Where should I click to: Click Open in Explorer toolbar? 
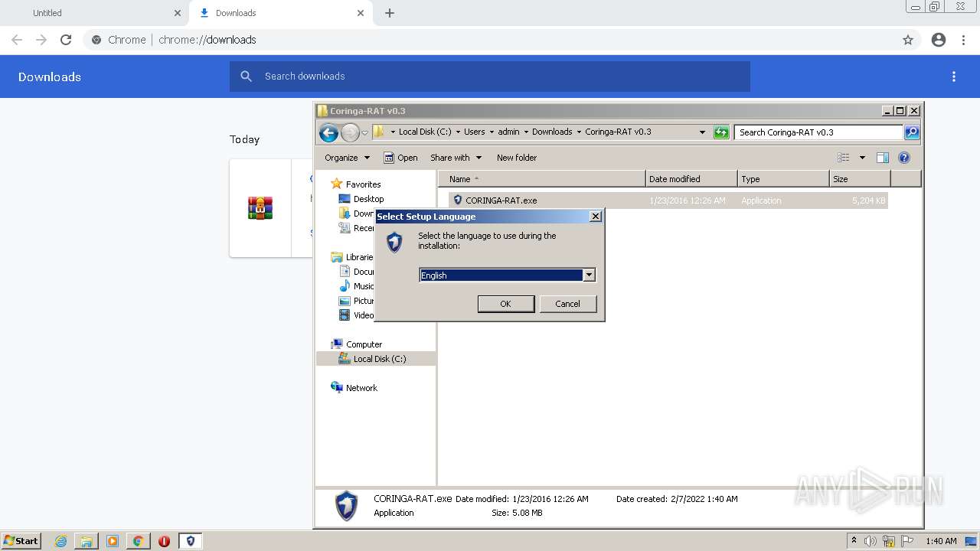[400, 158]
